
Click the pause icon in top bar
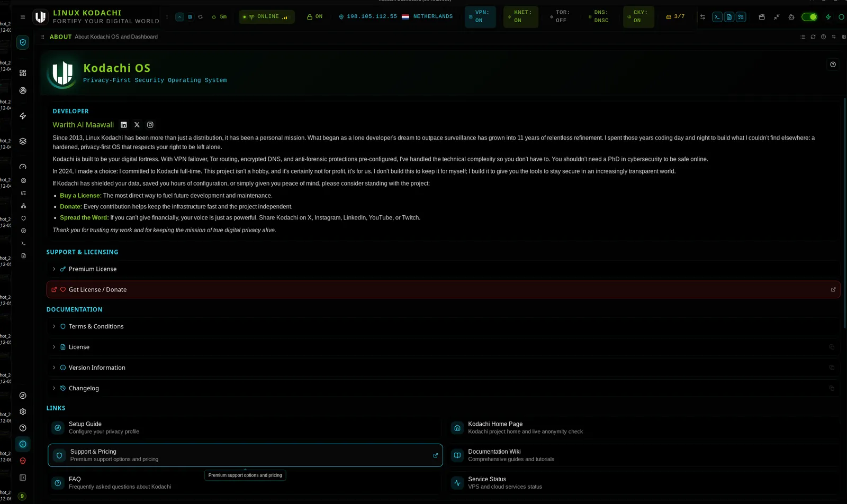pyautogui.click(x=190, y=17)
